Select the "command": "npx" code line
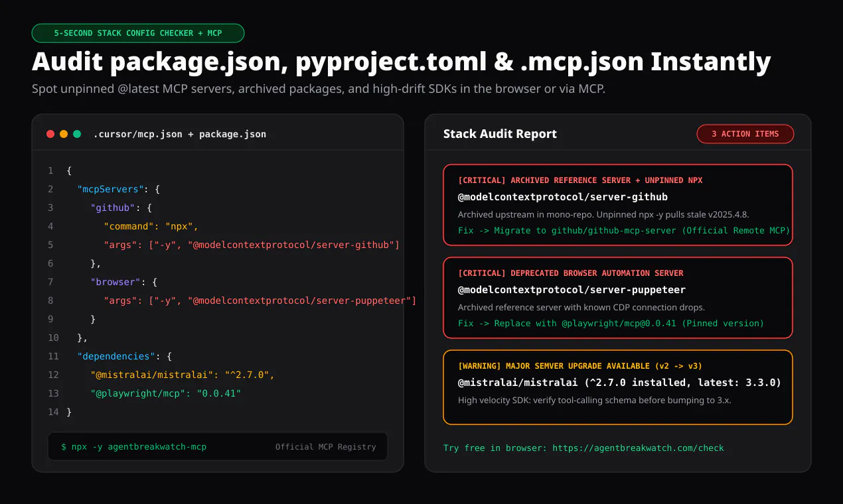The image size is (843, 504). point(151,227)
